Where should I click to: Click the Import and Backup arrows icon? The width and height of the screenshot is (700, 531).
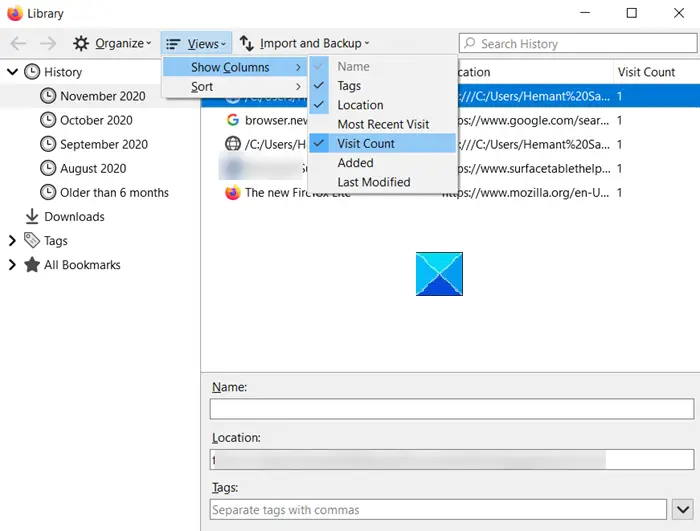(246, 43)
